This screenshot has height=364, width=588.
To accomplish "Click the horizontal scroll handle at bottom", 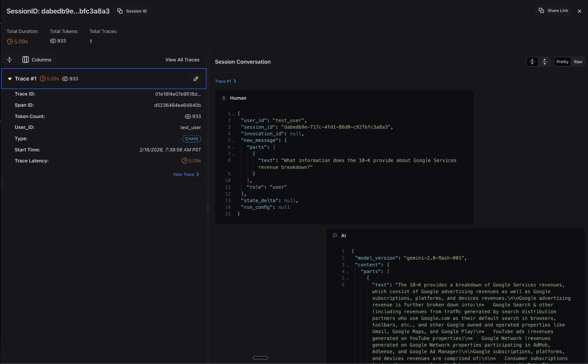I will [260, 358].
